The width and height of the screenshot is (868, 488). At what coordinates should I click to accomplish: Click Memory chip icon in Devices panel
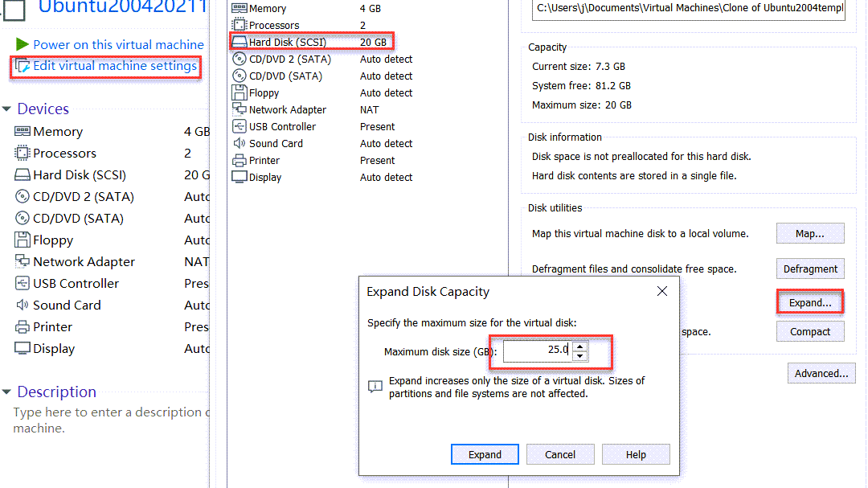(x=23, y=131)
